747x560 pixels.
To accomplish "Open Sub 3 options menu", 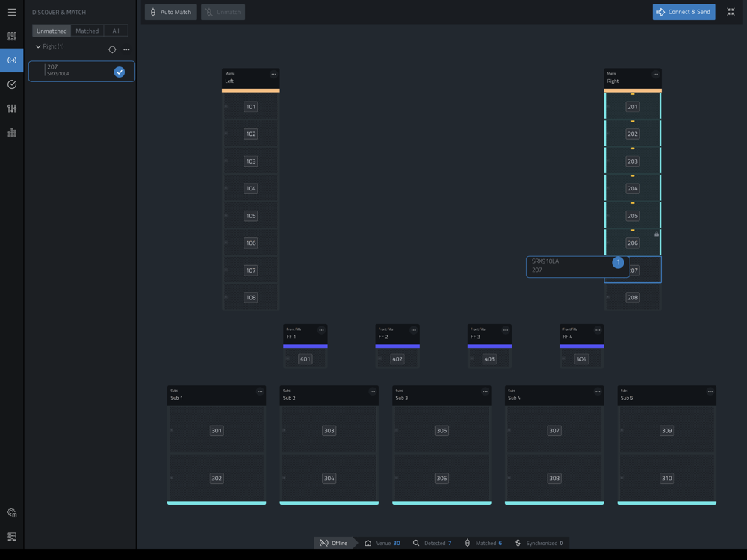I will [485, 391].
